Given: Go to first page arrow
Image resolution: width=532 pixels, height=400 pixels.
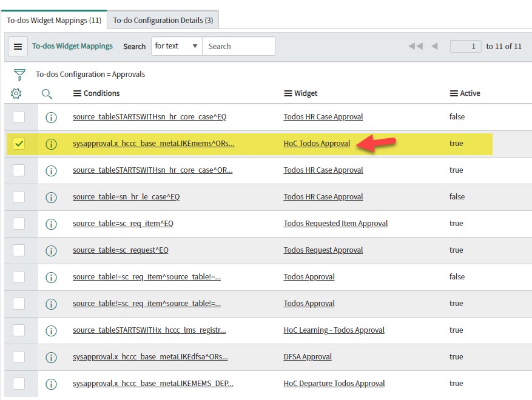Looking at the screenshot, I should tap(416, 46).
